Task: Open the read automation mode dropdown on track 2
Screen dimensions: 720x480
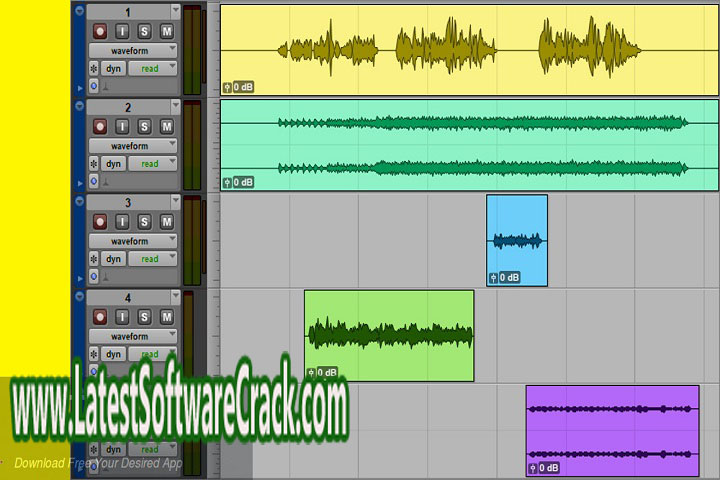Action: click(152, 164)
